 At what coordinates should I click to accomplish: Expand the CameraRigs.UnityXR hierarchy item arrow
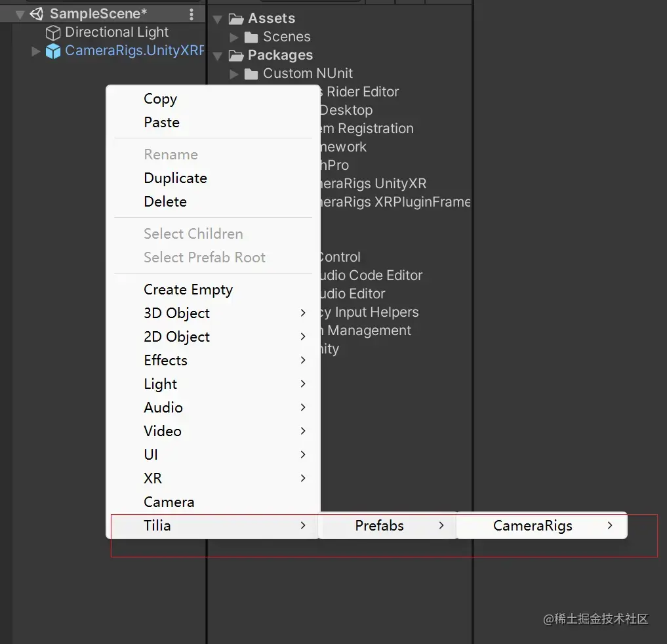pos(35,51)
